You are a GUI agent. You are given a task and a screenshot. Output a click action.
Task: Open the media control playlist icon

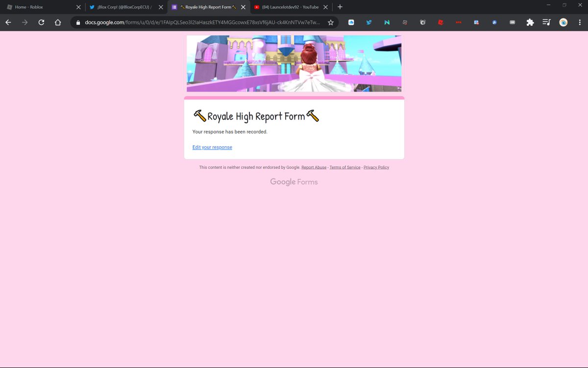(x=547, y=23)
